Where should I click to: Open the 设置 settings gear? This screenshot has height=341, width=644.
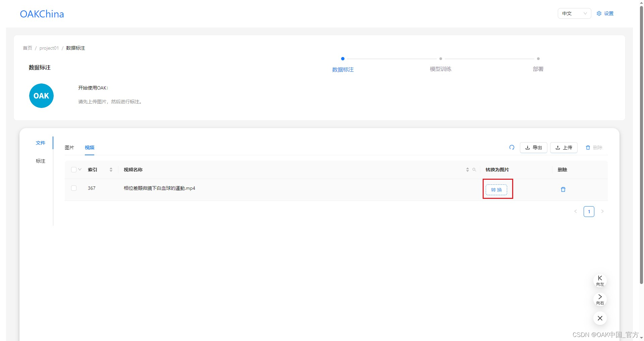605,13
